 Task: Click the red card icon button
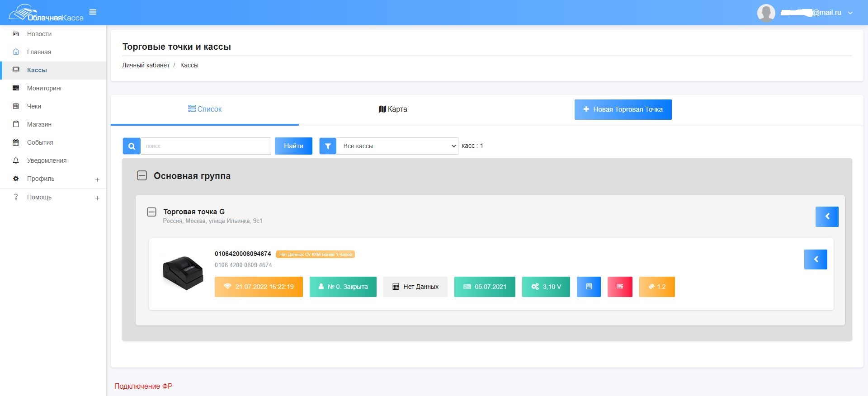coord(620,287)
